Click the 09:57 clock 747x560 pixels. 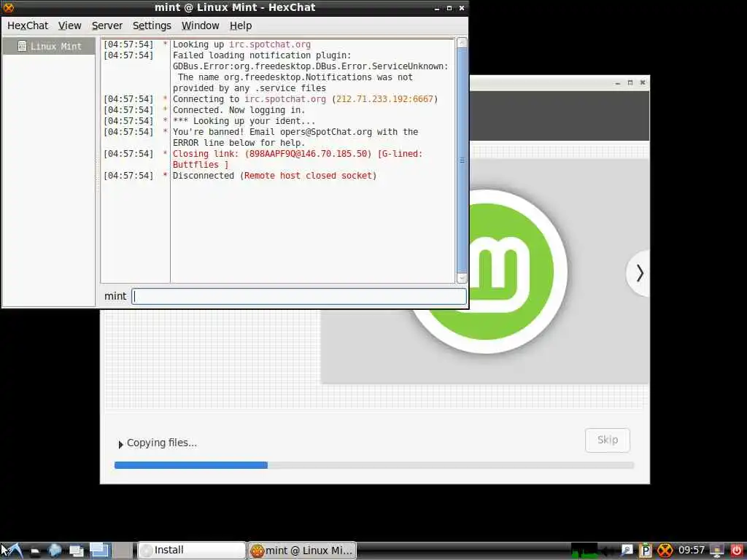(x=692, y=551)
